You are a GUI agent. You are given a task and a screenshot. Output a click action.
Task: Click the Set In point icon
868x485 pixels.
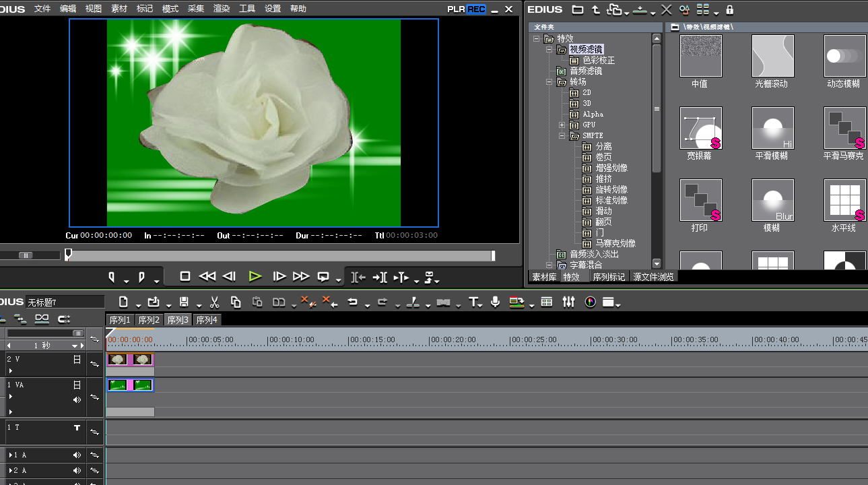(x=112, y=277)
